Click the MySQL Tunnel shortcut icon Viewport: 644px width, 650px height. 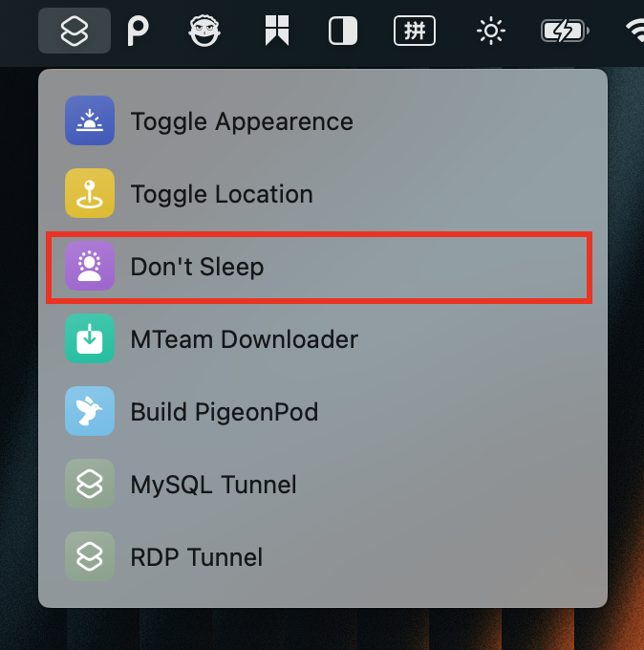(x=90, y=484)
